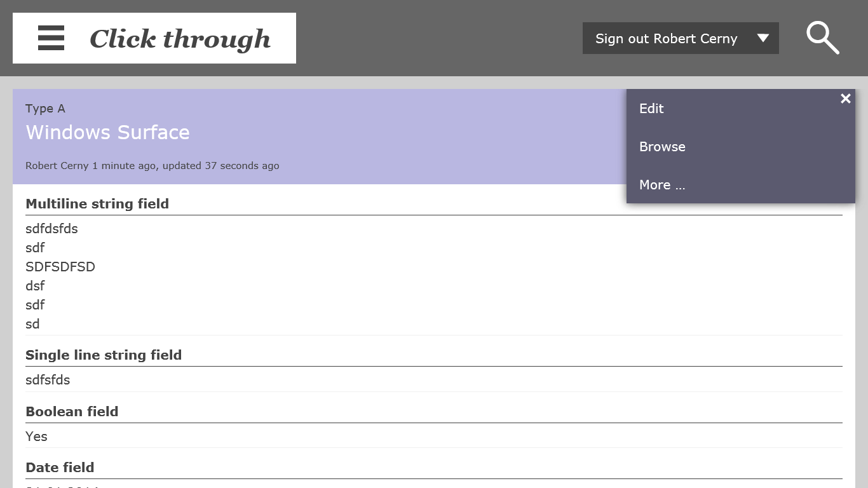
Task: Click author name Robert Cerny in header
Action: (57, 166)
